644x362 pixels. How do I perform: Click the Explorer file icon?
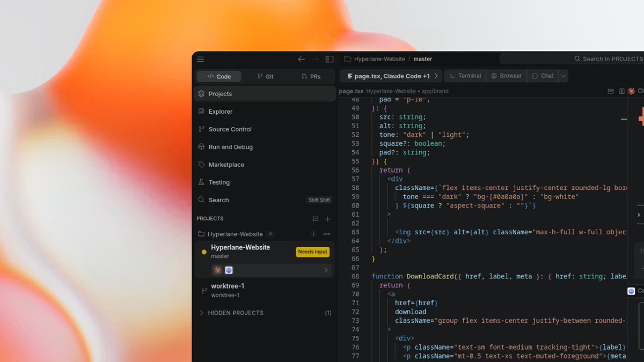201,112
